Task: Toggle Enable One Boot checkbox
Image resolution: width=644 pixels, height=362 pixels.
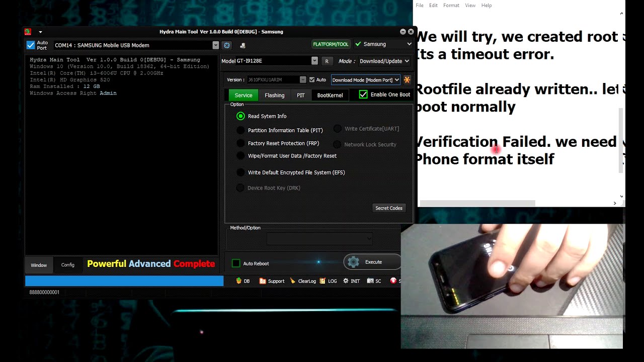Action: (363, 95)
